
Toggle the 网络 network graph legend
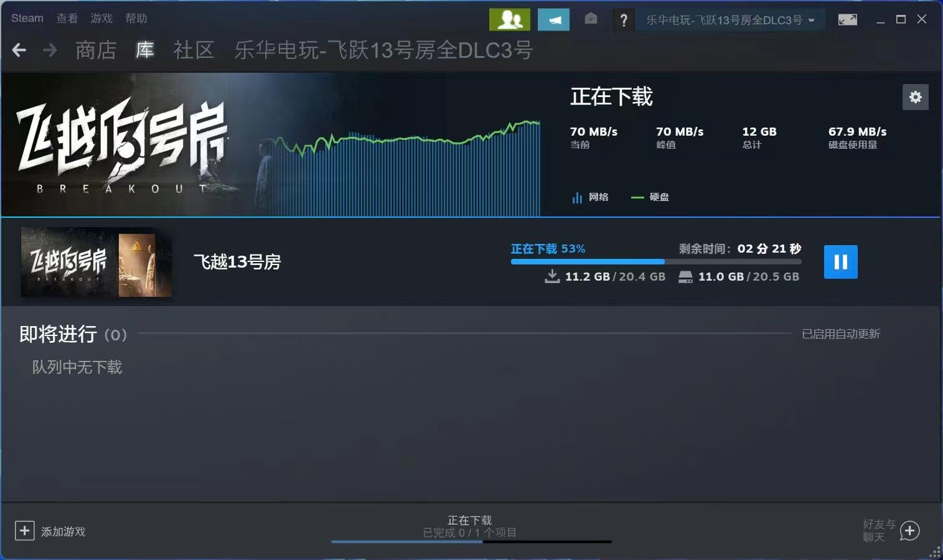click(590, 197)
